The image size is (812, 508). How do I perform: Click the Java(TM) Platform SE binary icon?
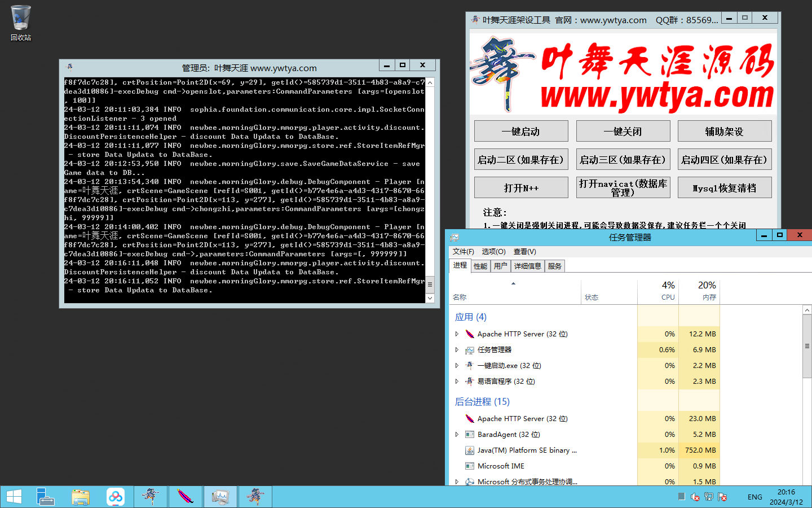pyautogui.click(x=469, y=450)
